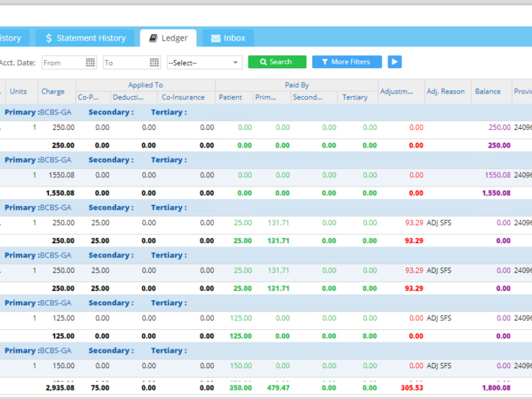The height and width of the screenshot is (399, 532).
Task: Select the 150.00 charge cell
Action: coord(63,366)
